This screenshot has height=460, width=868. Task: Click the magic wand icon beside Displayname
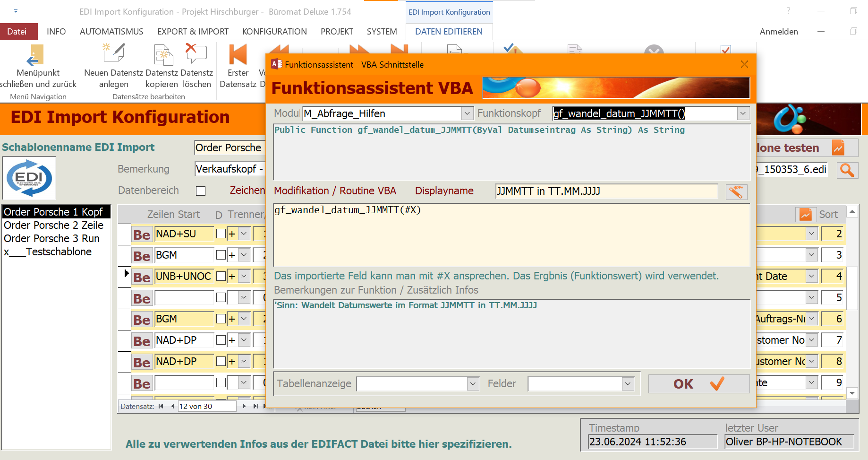[736, 191]
